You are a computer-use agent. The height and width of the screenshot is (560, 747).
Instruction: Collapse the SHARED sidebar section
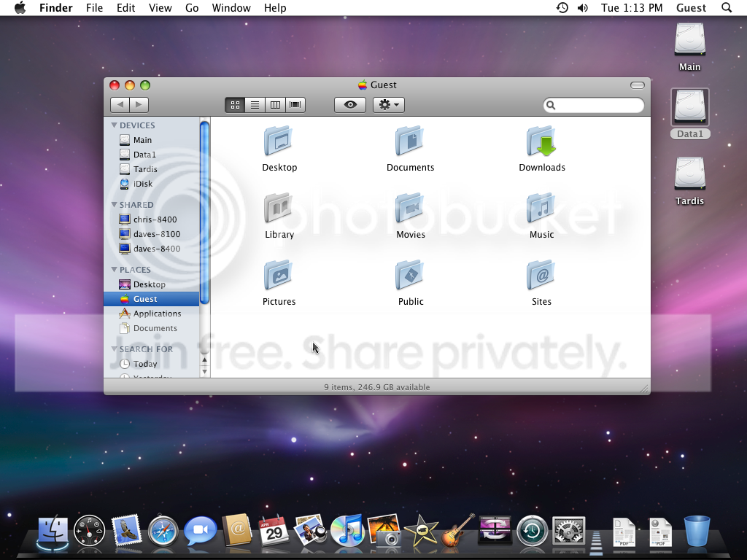tap(114, 205)
